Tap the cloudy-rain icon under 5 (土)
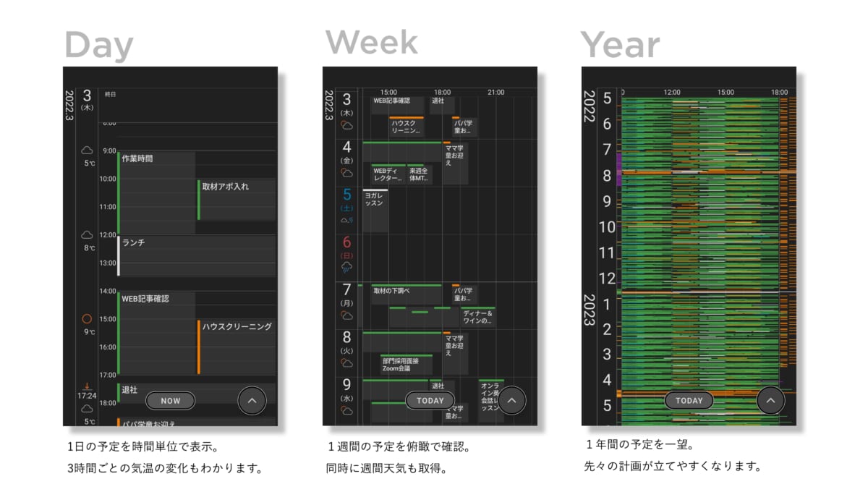The width and height of the screenshot is (868, 492). (347, 220)
